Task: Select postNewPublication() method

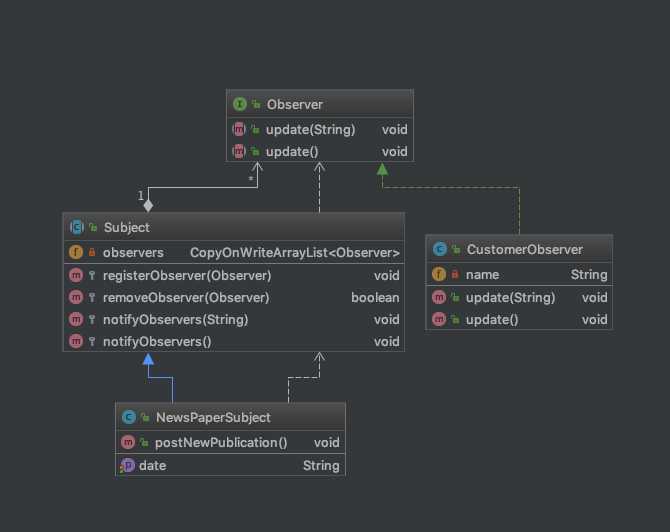Action: 221,442
